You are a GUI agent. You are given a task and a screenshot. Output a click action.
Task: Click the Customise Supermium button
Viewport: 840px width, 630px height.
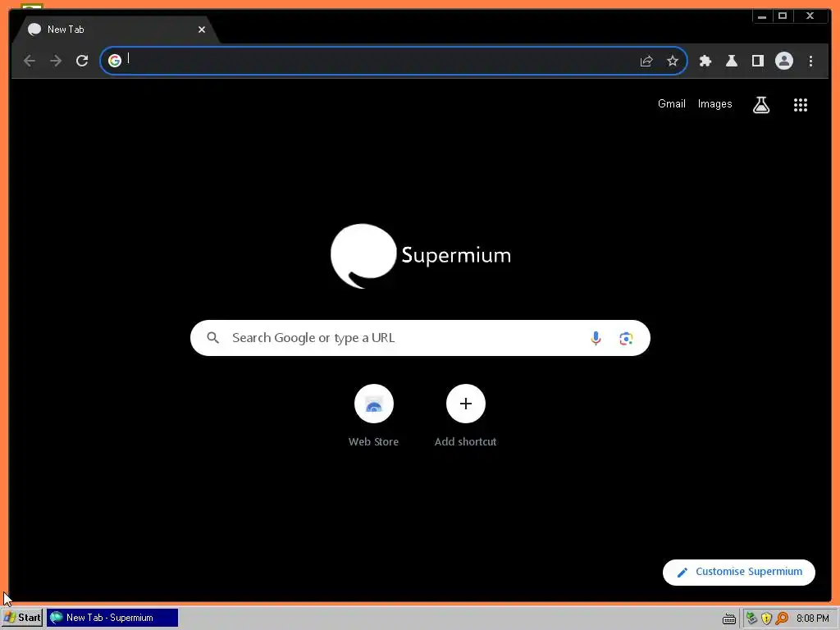coord(739,572)
